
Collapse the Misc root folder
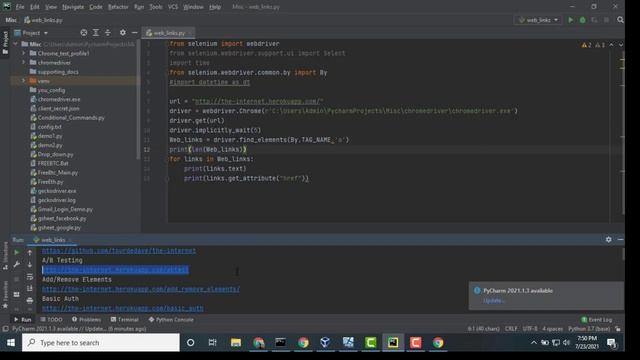click(x=16, y=44)
